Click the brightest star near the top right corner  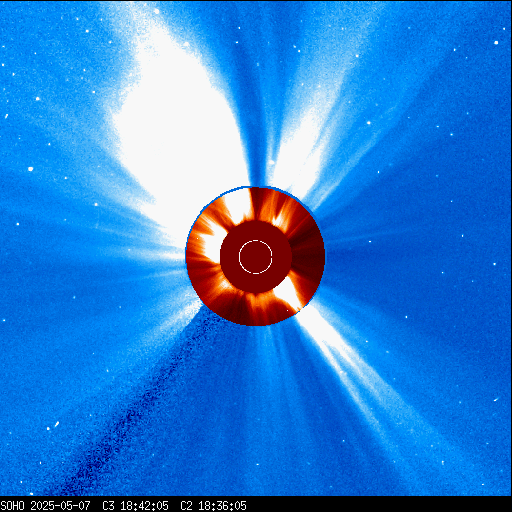point(496,43)
